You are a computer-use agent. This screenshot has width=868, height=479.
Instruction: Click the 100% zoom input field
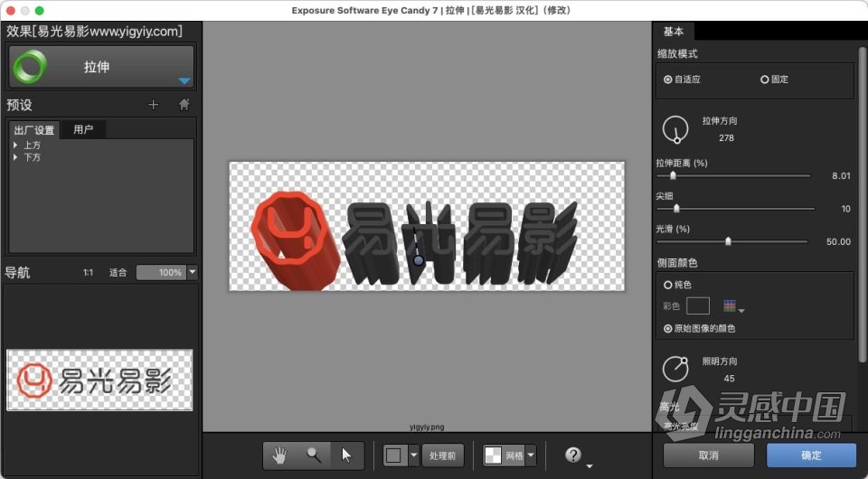click(x=162, y=272)
